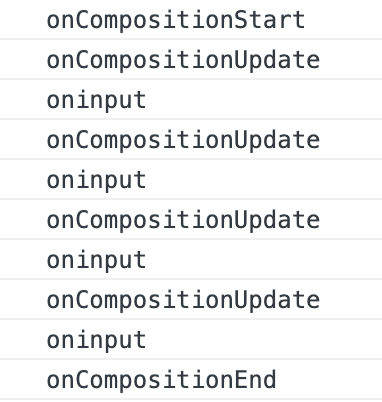Screen dimensions: 382x402
Task: Select the last oninput log entry
Action: click(96, 340)
